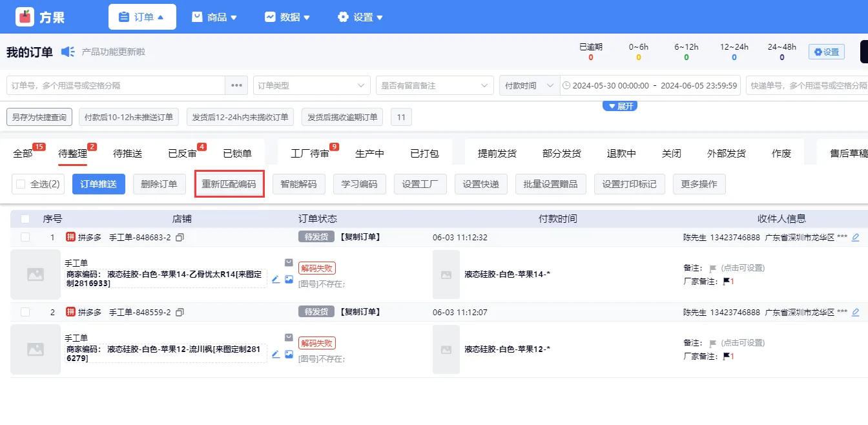Click the megaphone announcement icon
The image size is (868, 425).
pyautogui.click(x=68, y=52)
